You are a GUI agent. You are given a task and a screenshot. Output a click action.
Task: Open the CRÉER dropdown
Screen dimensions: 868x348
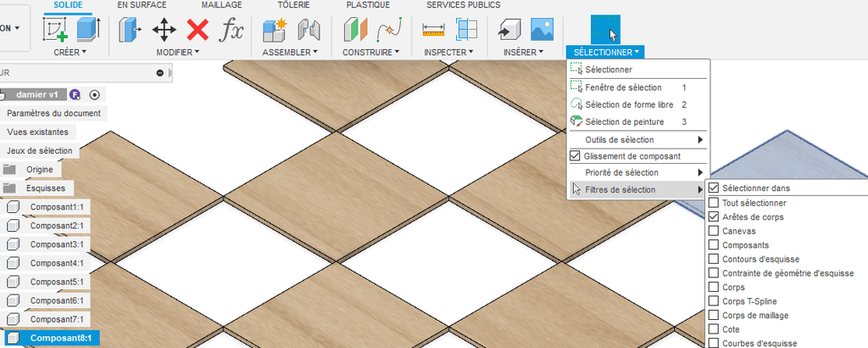coord(70,52)
